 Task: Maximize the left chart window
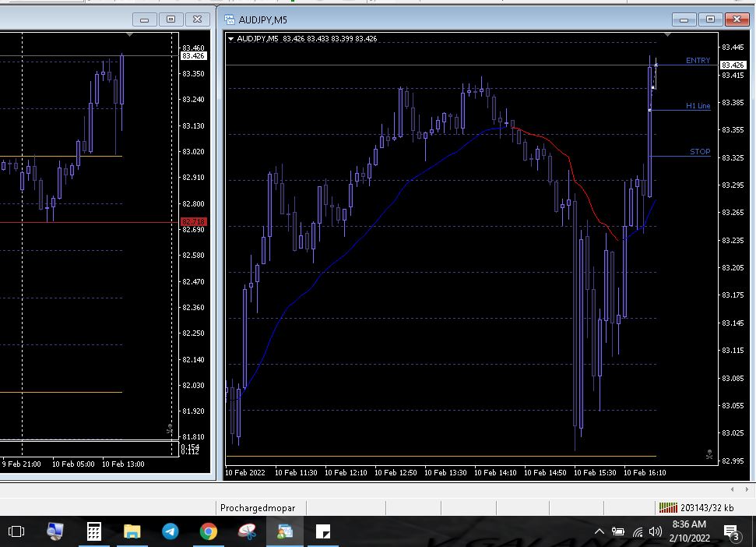tap(171, 19)
